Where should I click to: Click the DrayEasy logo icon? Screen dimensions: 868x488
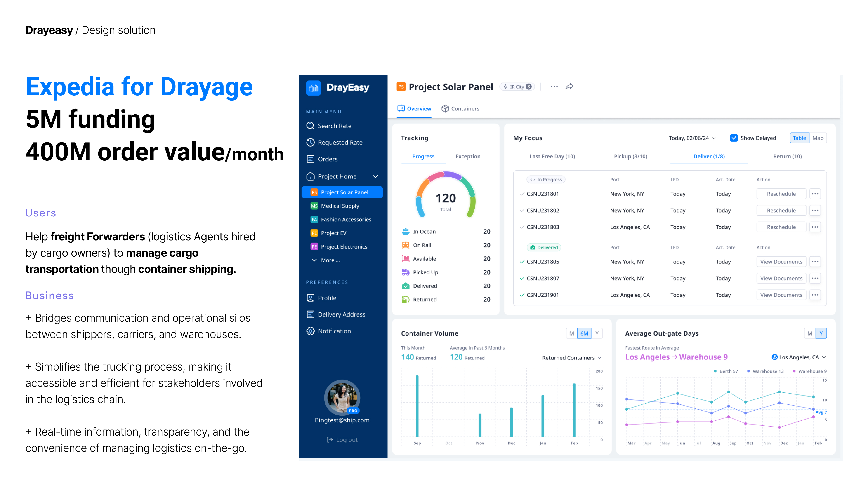point(313,88)
